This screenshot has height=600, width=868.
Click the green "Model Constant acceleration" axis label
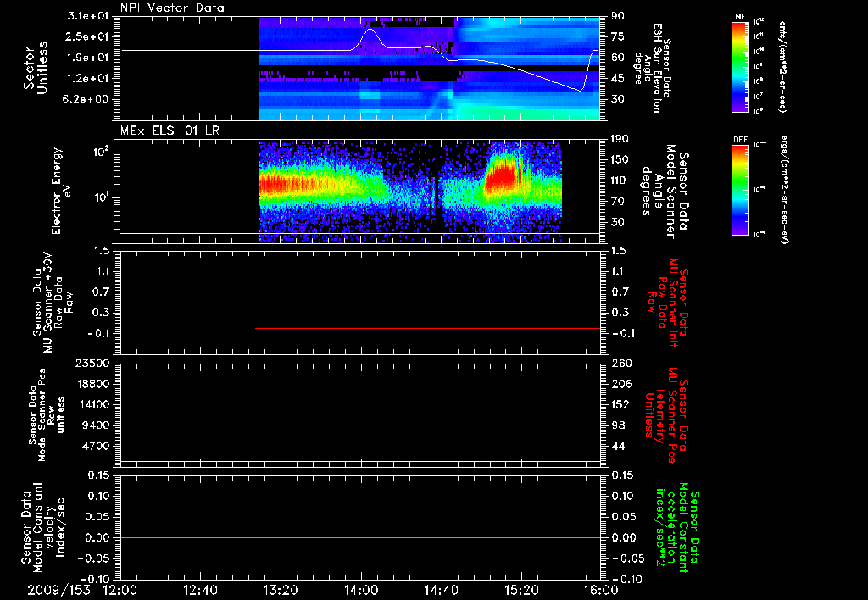677,528
